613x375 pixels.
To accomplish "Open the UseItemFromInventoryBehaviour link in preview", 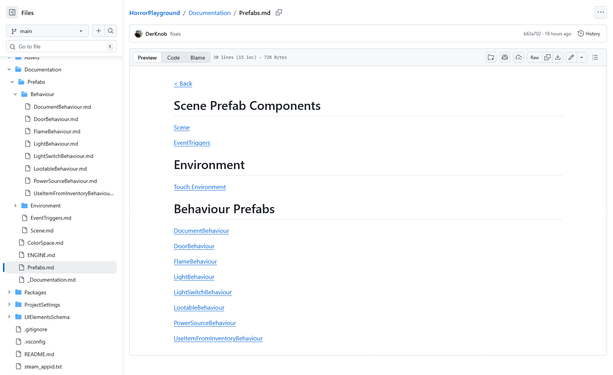I will click(218, 338).
